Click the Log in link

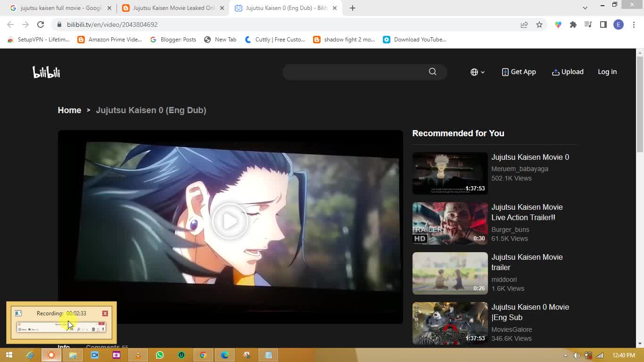click(x=607, y=72)
